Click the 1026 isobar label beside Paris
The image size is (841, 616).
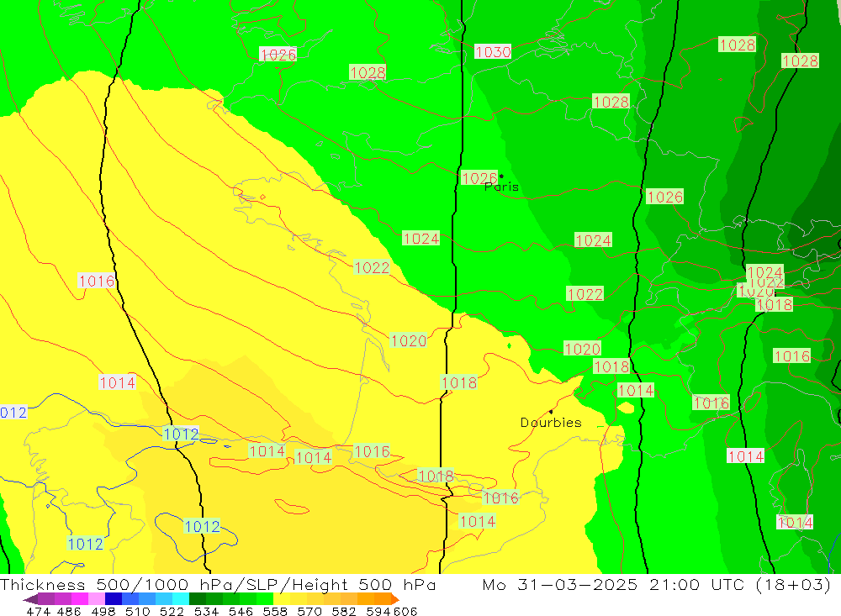click(479, 178)
